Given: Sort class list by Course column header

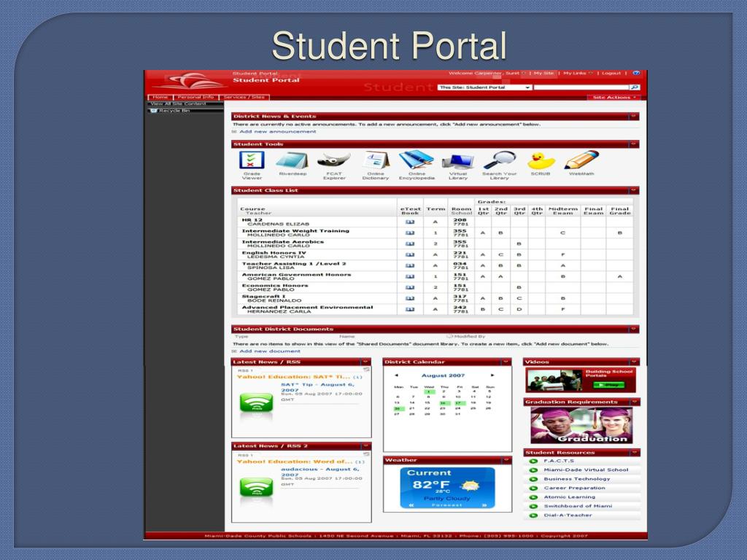Looking at the screenshot, I should coord(252,209).
